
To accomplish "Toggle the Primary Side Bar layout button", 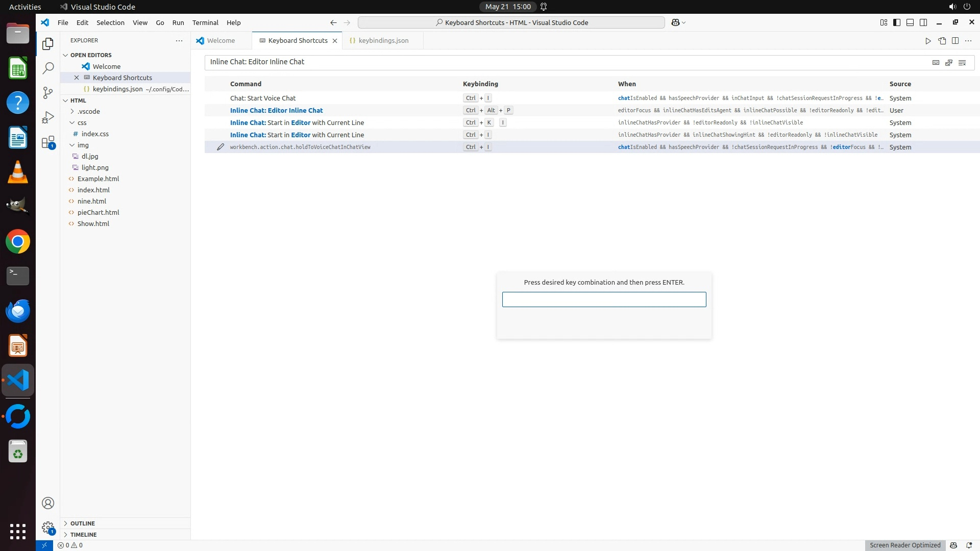I will click(897, 22).
